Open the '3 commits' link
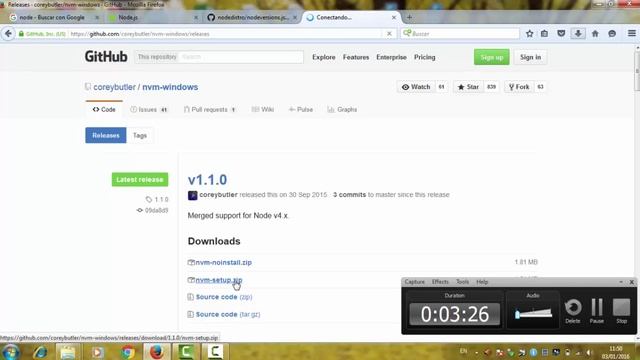640x360 pixels. [x=349, y=195]
